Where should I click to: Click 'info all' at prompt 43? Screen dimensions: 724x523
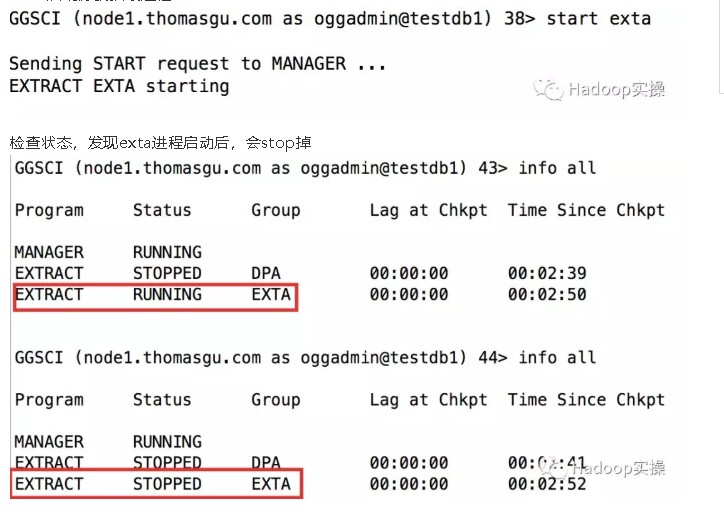tap(556, 168)
